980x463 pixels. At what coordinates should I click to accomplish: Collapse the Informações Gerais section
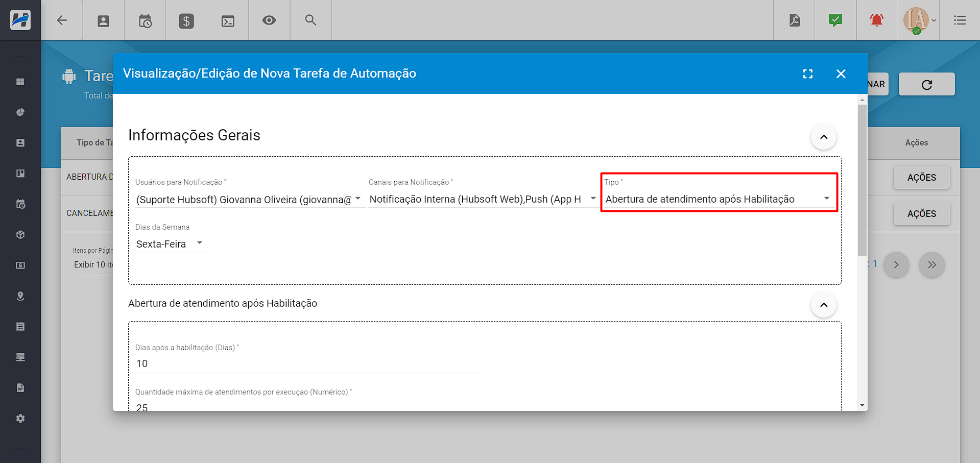(x=823, y=137)
